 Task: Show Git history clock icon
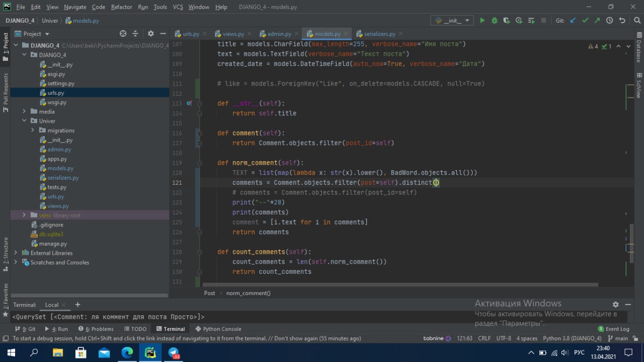(609, 21)
